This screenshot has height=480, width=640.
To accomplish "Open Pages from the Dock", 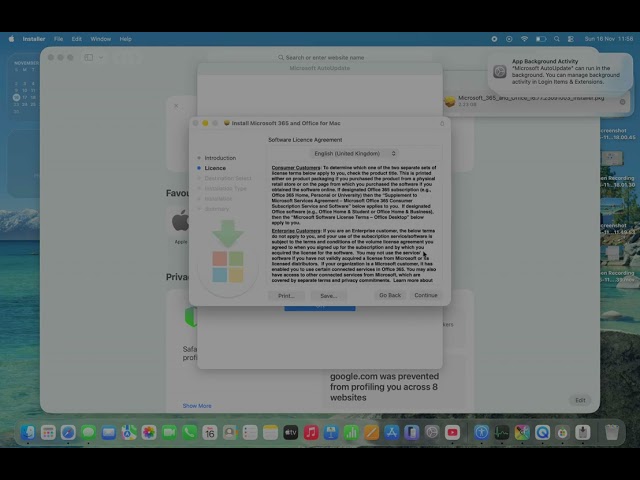I will (371, 433).
